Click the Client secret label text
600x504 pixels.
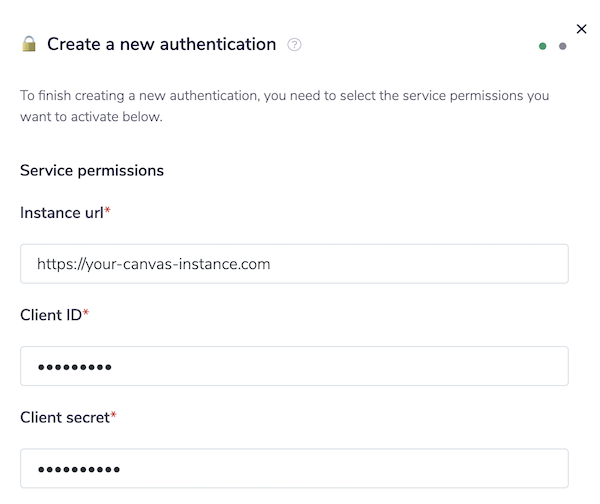click(64, 417)
